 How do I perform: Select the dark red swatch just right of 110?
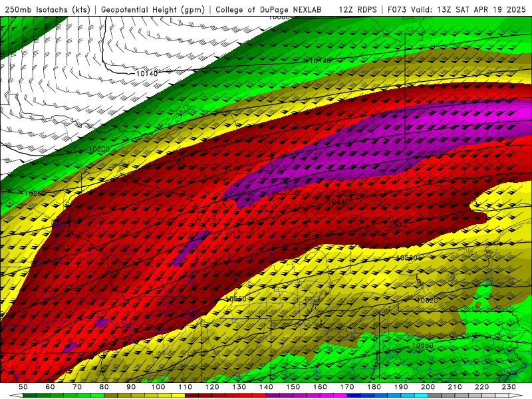(x=192, y=396)
